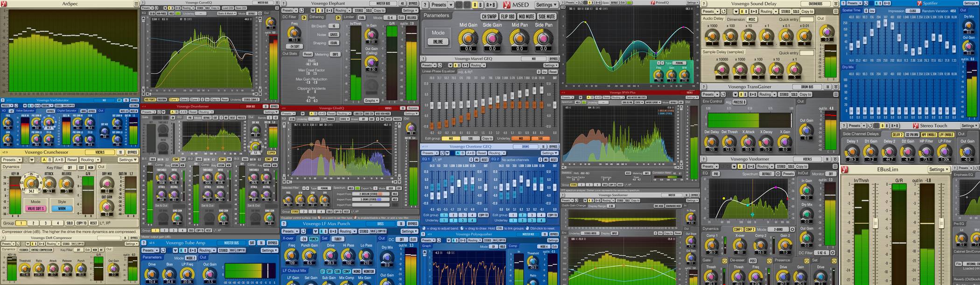
Task: Open the LF Max Punch help icon
Action: point(285,224)
